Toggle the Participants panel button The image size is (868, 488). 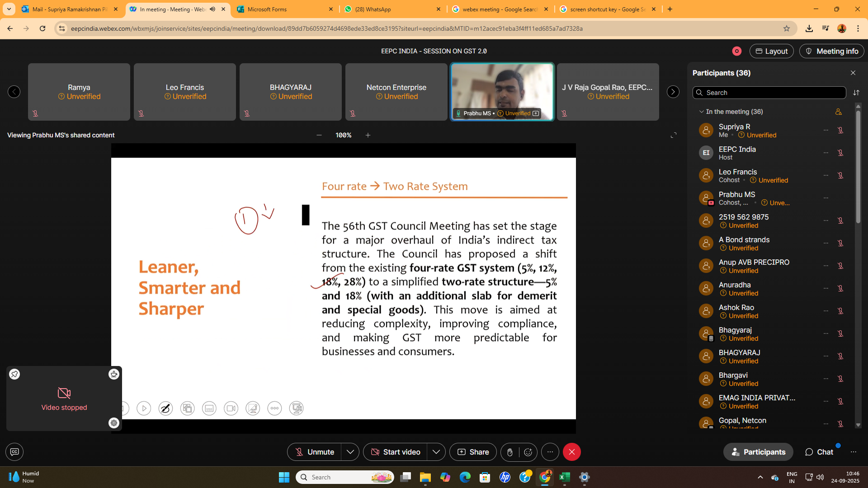(x=758, y=452)
